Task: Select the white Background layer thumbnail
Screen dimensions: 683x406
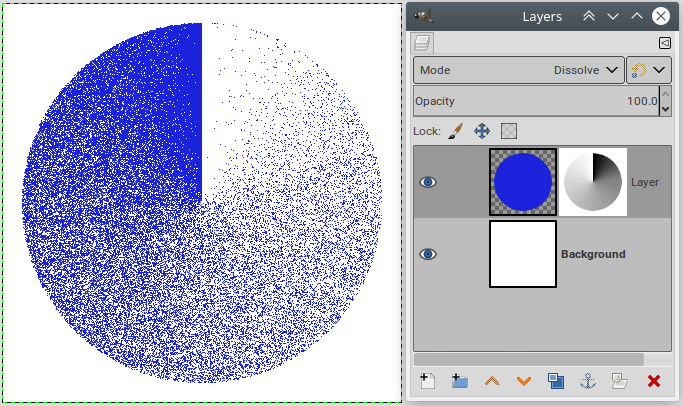Action: click(x=523, y=254)
